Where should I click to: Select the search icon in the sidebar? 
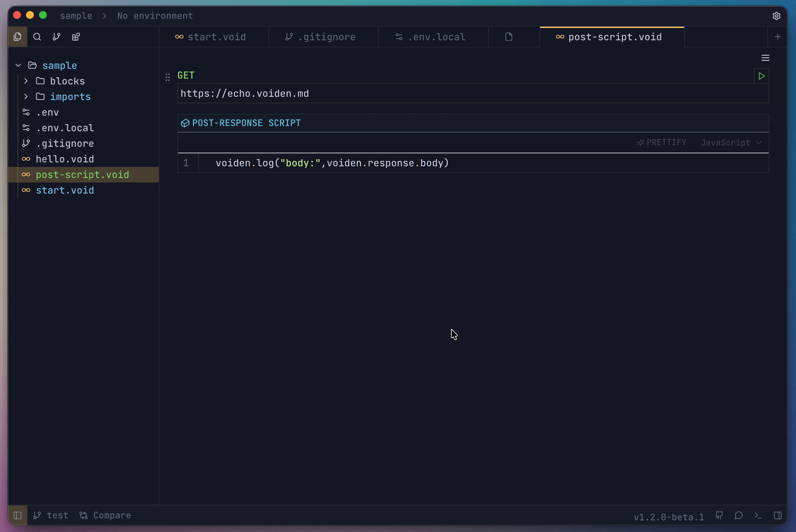[37, 37]
